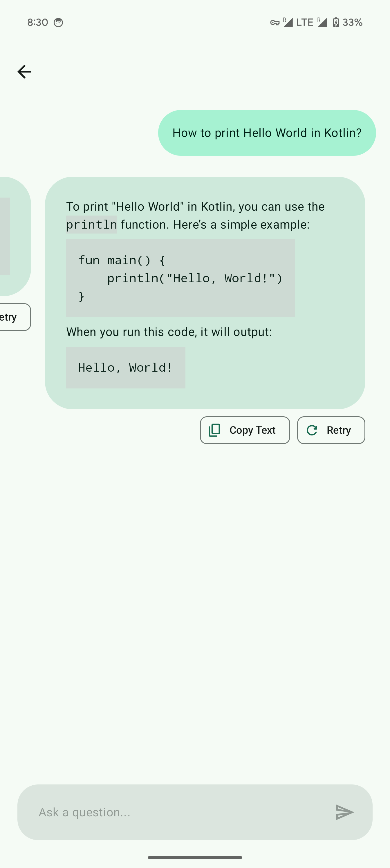Tap the face notification icon near clock

point(58,23)
